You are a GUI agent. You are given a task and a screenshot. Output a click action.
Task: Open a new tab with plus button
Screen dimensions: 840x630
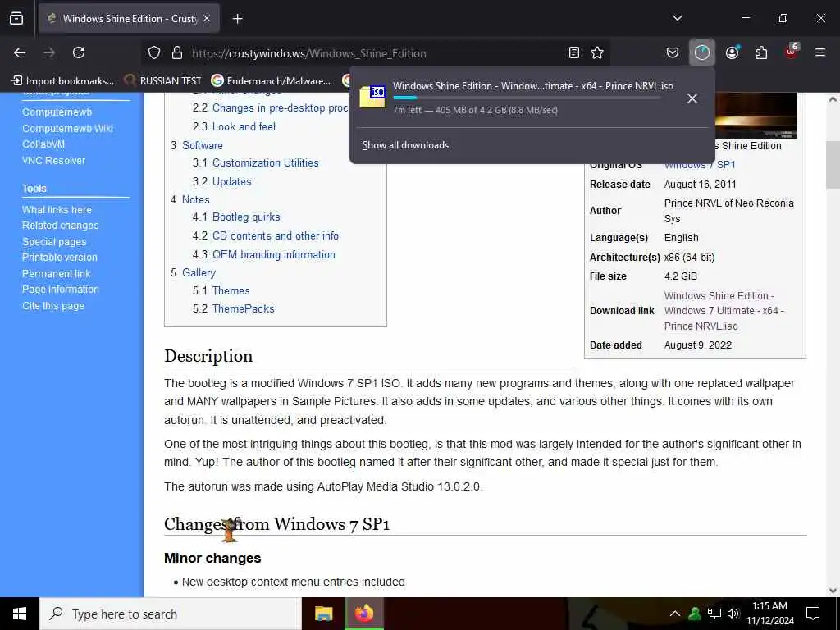click(x=237, y=19)
